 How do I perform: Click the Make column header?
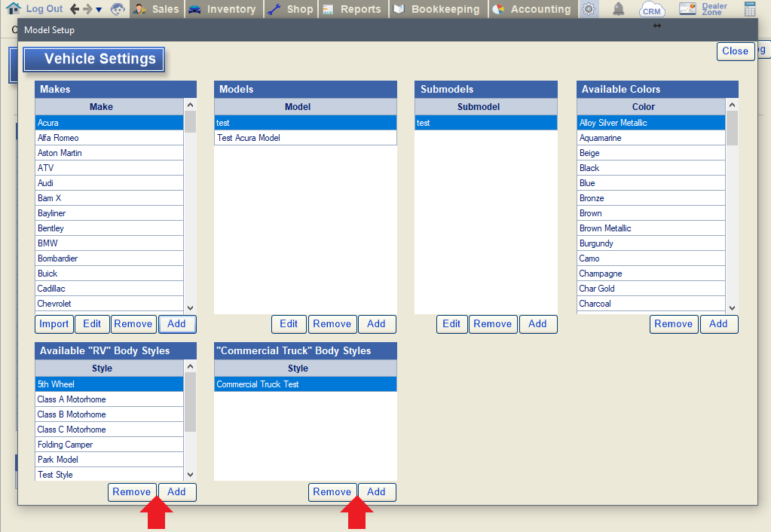click(x=109, y=107)
